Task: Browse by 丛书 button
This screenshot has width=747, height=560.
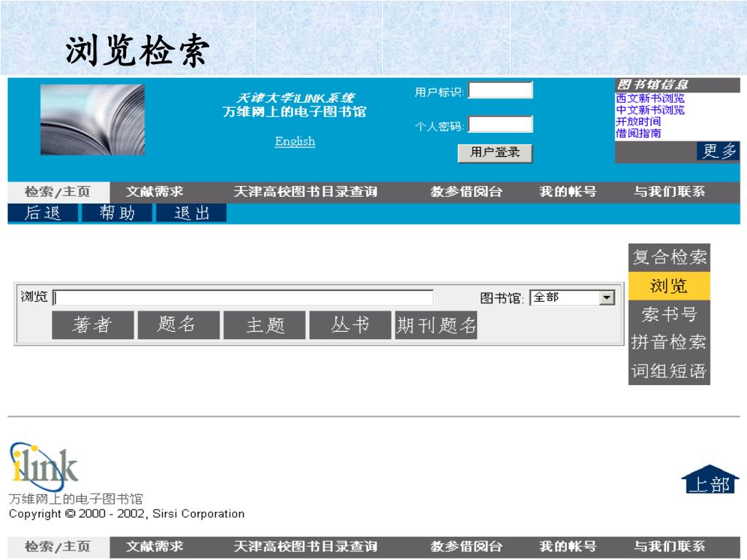Action: (350, 325)
